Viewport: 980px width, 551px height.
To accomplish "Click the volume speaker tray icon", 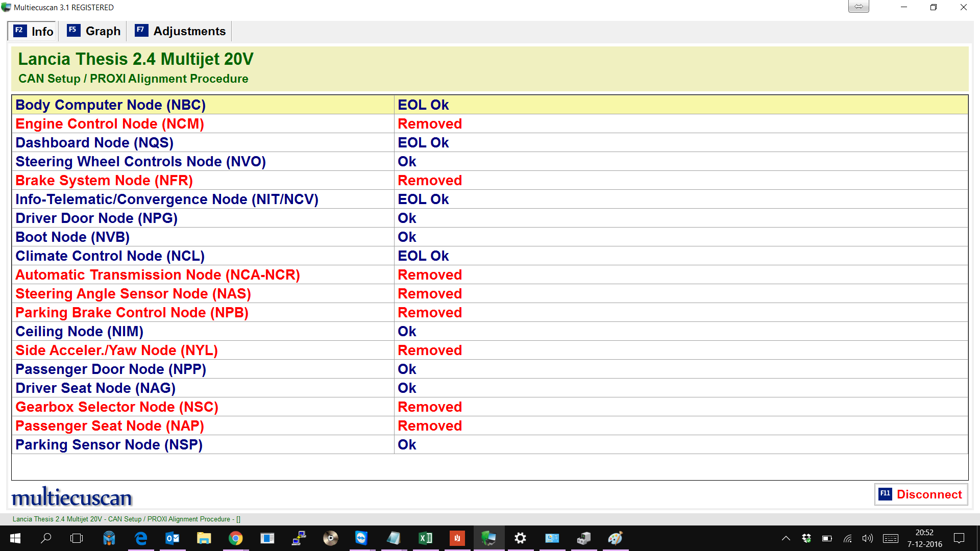I will [867, 538].
